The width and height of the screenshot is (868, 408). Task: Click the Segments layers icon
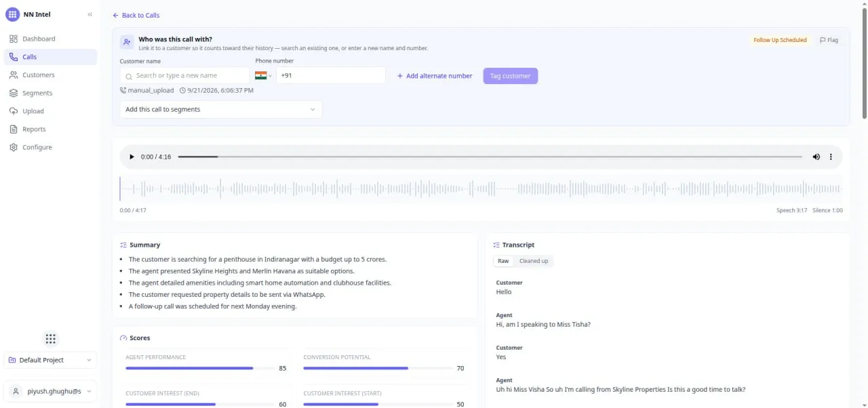(x=14, y=93)
